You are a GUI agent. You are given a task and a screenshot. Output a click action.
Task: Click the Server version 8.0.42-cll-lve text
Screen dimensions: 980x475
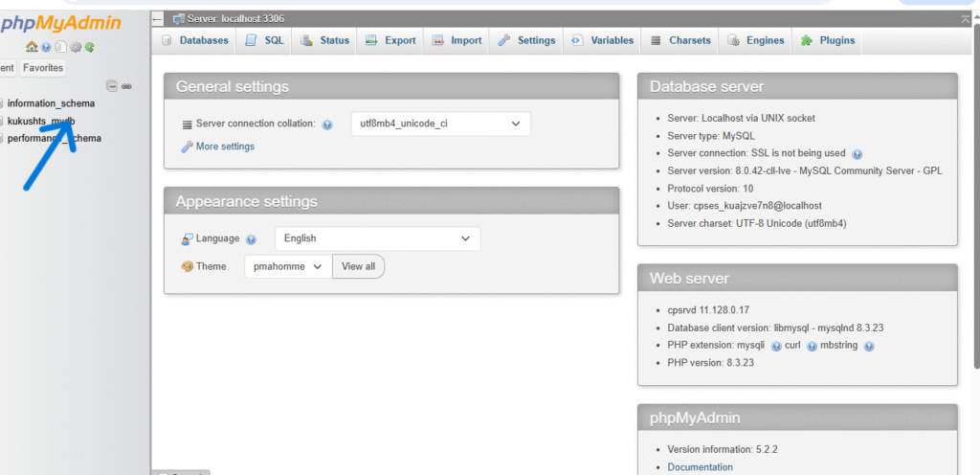805,170
